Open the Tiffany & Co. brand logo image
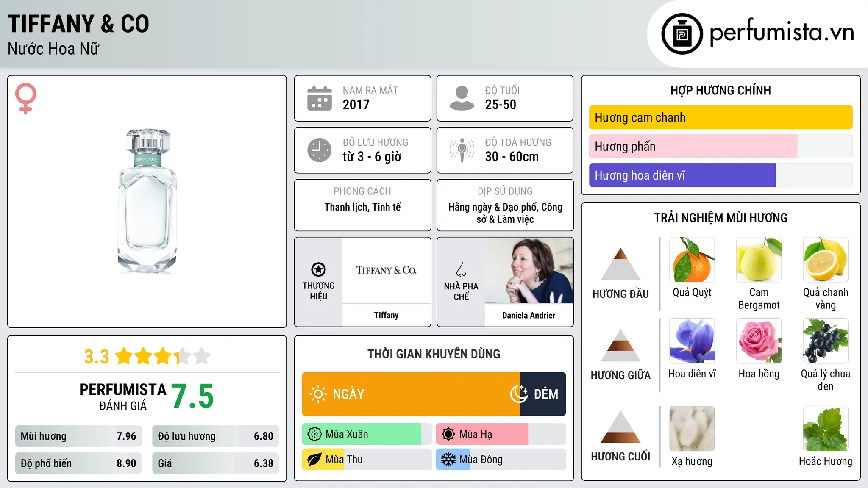This screenshot has width=868, height=488. (x=386, y=270)
